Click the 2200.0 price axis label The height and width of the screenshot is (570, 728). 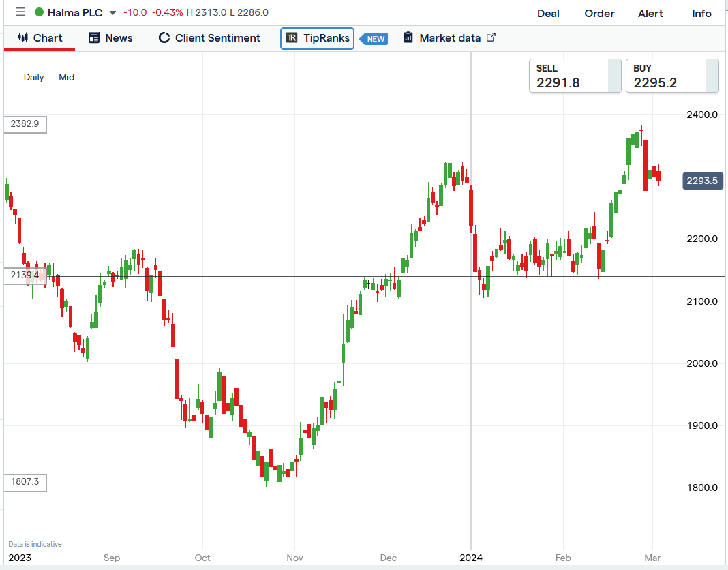[702, 239]
